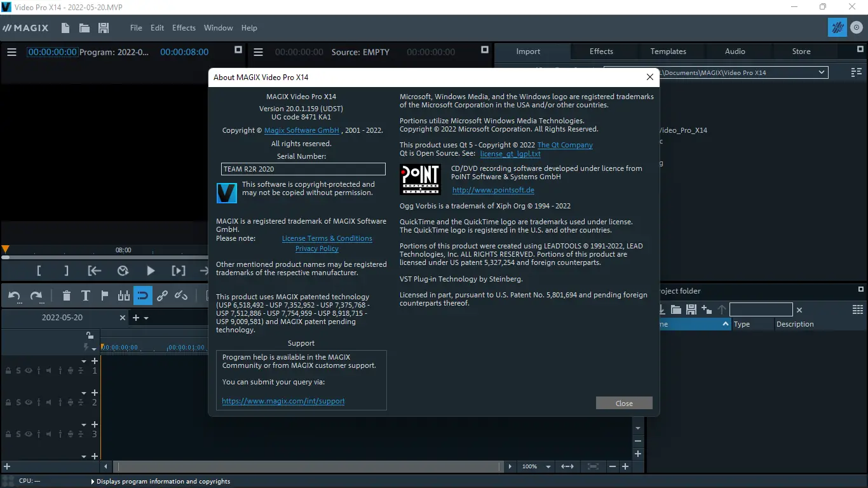The image size is (868, 488).
Task: Ungroup objects with broken chain icon
Action: click(x=181, y=295)
